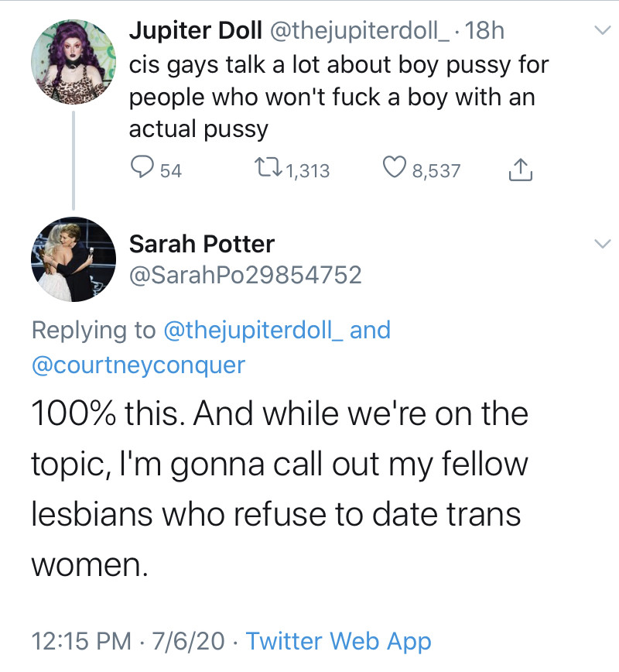Expand the chevron menu on Sarah Potter's reply

(x=600, y=244)
